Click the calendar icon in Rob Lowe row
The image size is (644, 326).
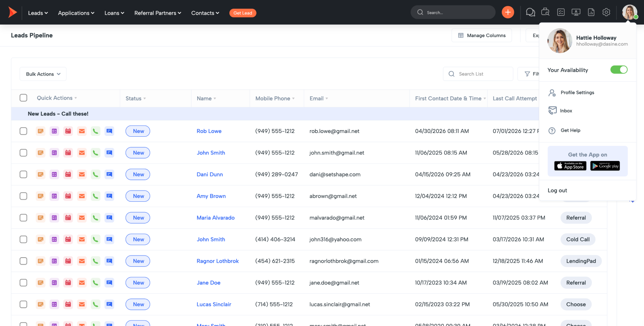[x=68, y=131]
